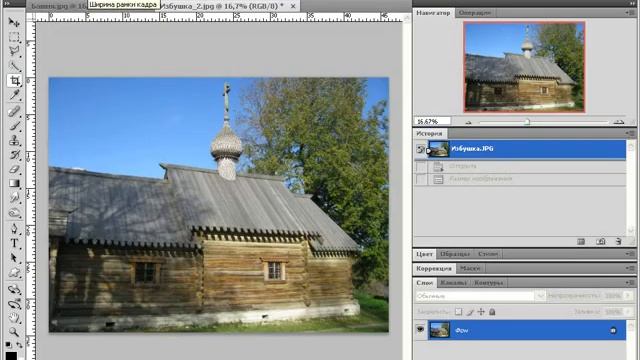Image resolution: width=640 pixels, height=360 pixels.
Task: Toggle lock transparent pixels in Layers
Action: tap(459, 312)
